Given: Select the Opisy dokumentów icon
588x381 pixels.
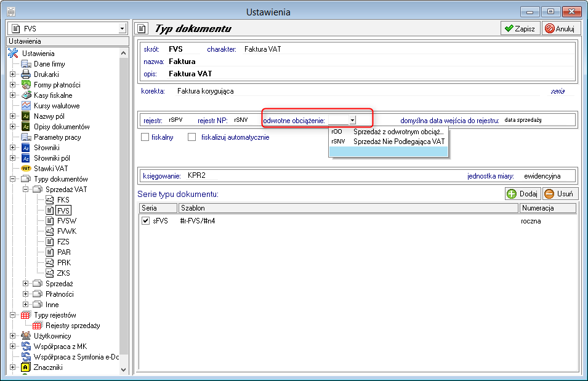Looking at the screenshot, I should click(x=26, y=127).
